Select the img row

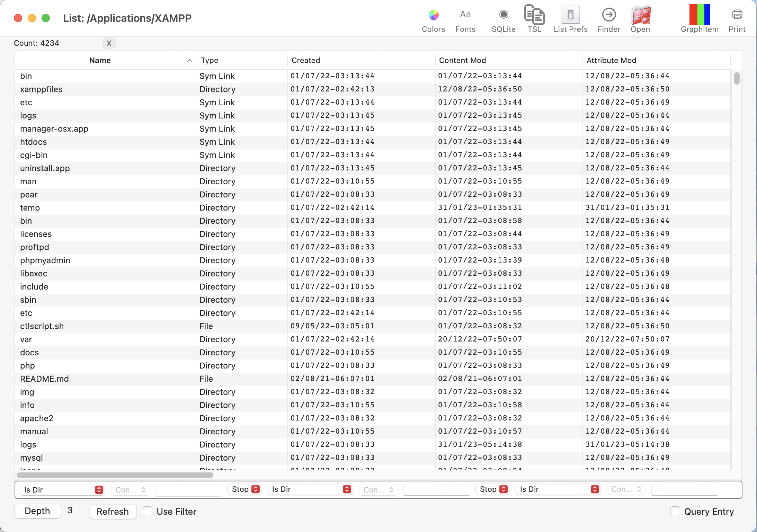tap(373, 392)
